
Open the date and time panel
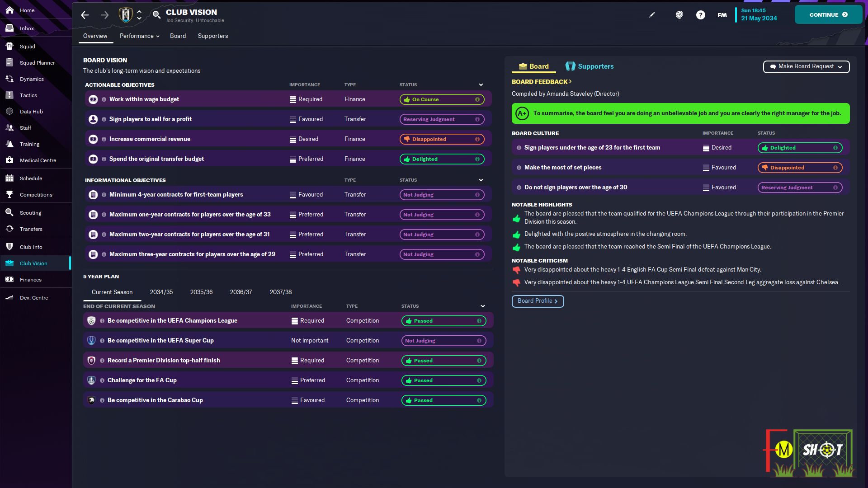click(759, 14)
